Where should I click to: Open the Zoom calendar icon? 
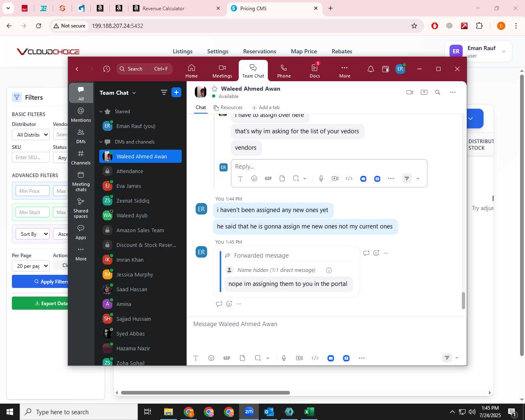tap(385, 69)
